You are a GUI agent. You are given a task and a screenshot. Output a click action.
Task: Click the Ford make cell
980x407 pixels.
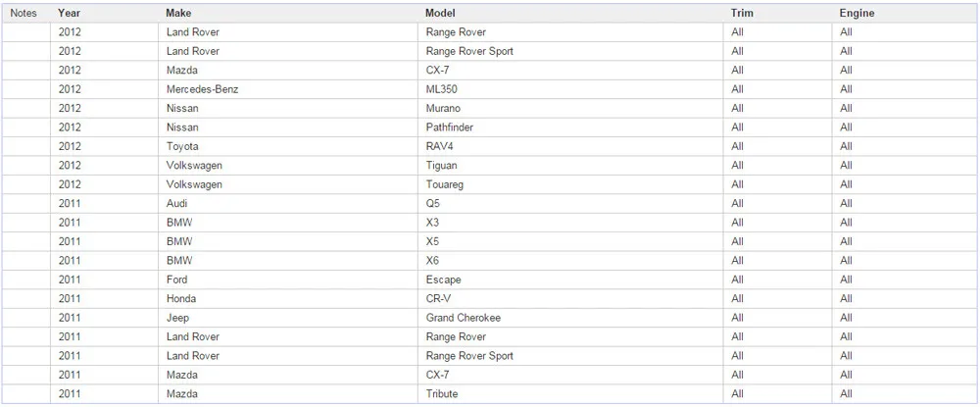[x=288, y=280]
